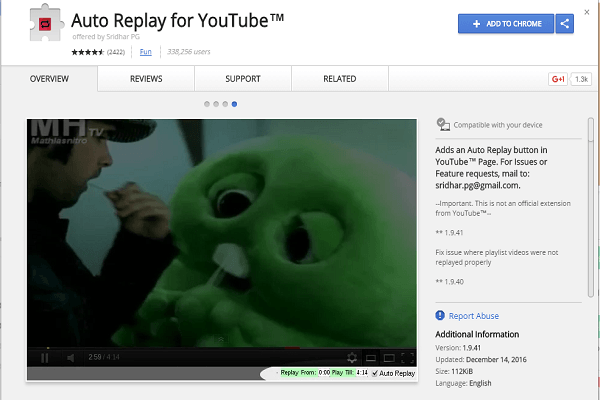The height and width of the screenshot is (400, 600).
Task: Click the Report Abuse exclamation icon
Action: pos(440,315)
